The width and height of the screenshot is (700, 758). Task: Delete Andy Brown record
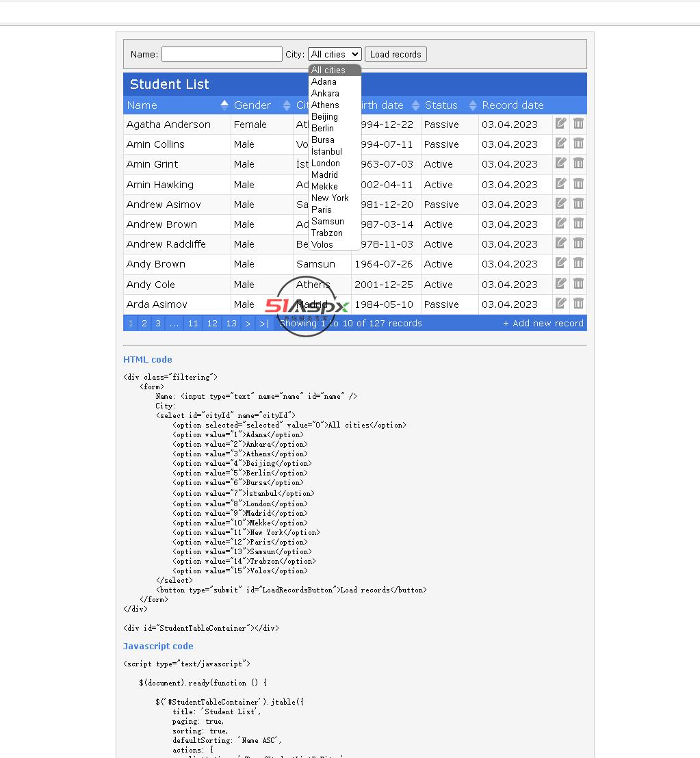[x=578, y=263]
